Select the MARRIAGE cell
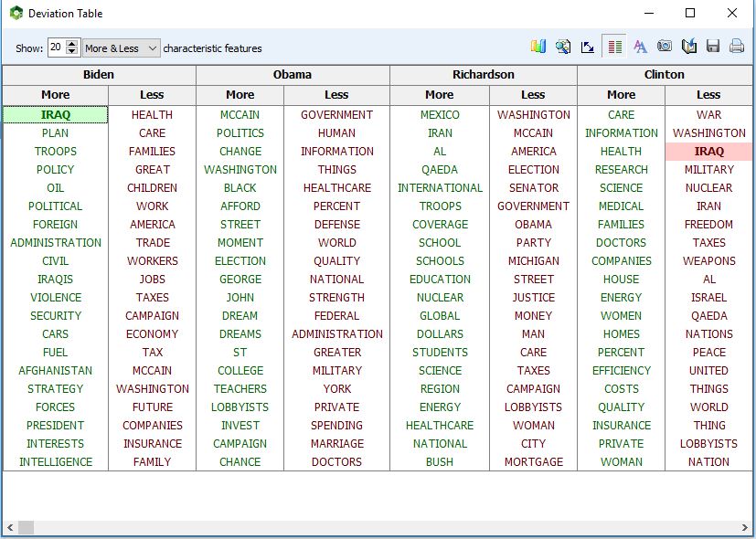Viewport: 756px width, 539px height. click(337, 444)
